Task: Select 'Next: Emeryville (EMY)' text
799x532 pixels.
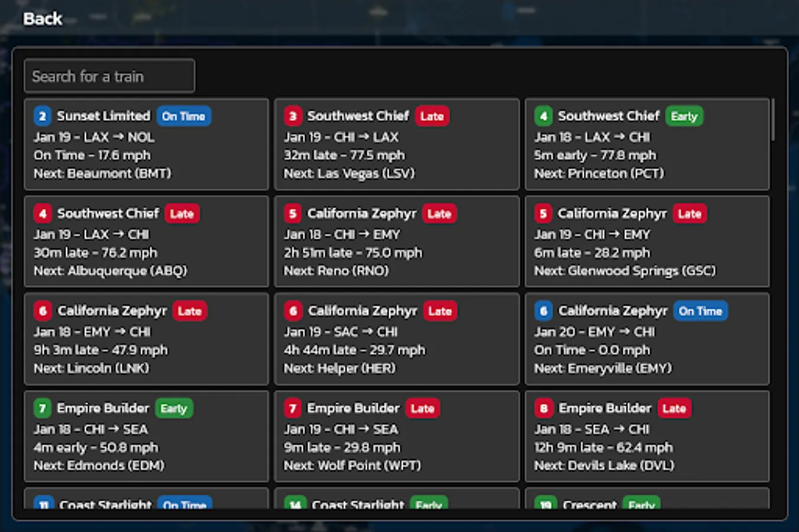Action: pyautogui.click(x=603, y=369)
